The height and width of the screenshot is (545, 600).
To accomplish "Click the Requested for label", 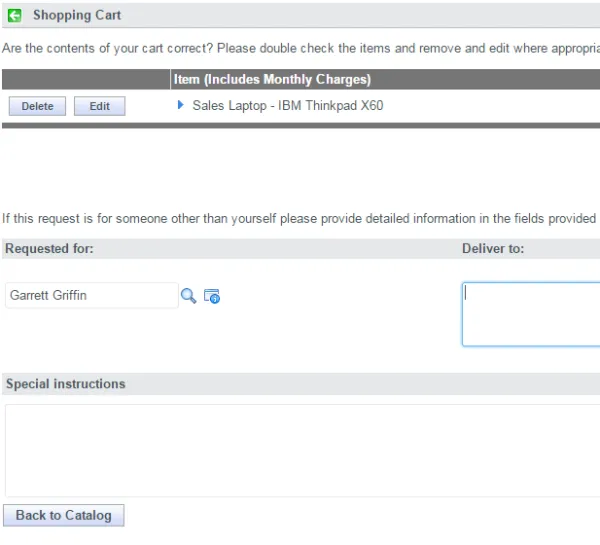I will pyautogui.click(x=50, y=248).
